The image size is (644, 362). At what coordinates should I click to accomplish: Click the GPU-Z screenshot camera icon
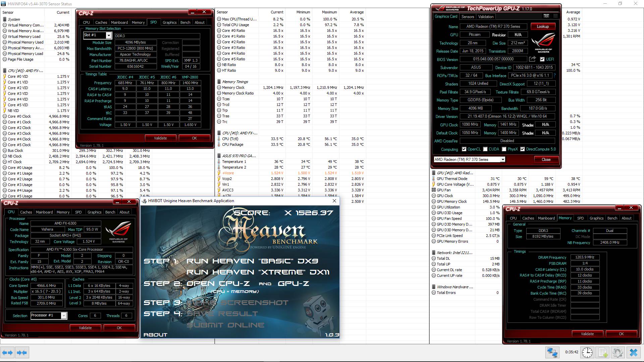click(x=546, y=16)
